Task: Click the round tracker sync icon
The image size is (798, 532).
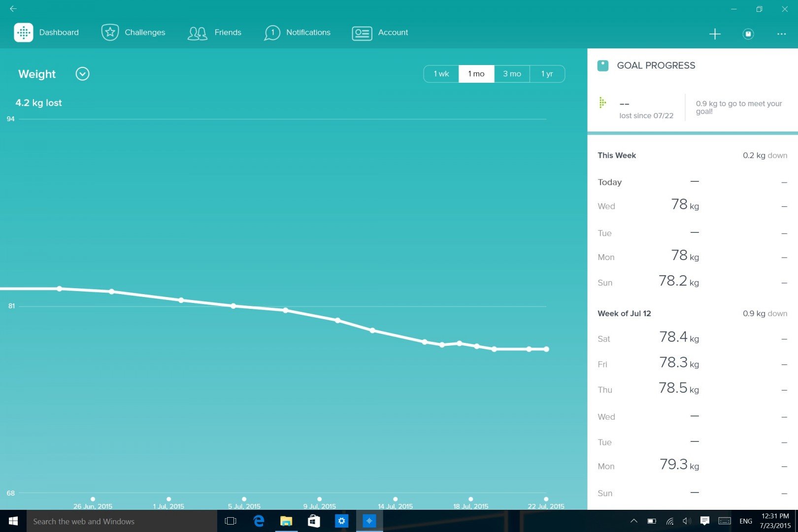Action: coord(748,33)
